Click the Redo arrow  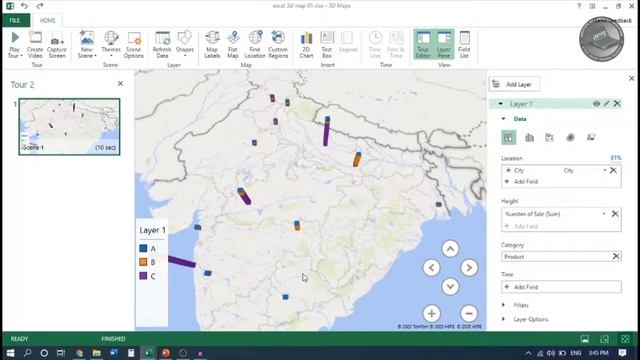40,6
